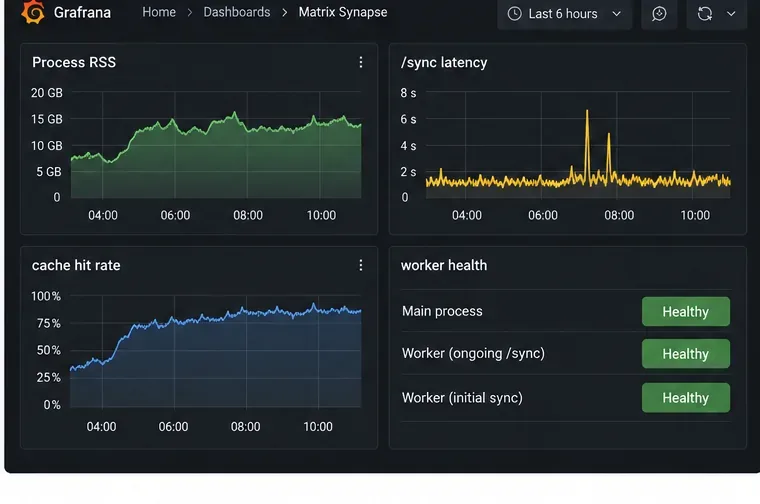The height and width of the screenshot is (504, 760).
Task: Click the /sync latency panel title
Action: coord(443,63)
